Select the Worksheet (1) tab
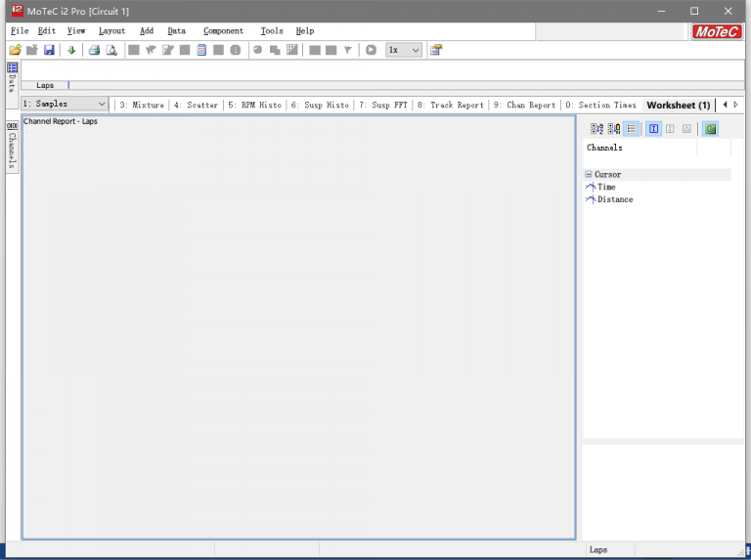 coord(679,105)
